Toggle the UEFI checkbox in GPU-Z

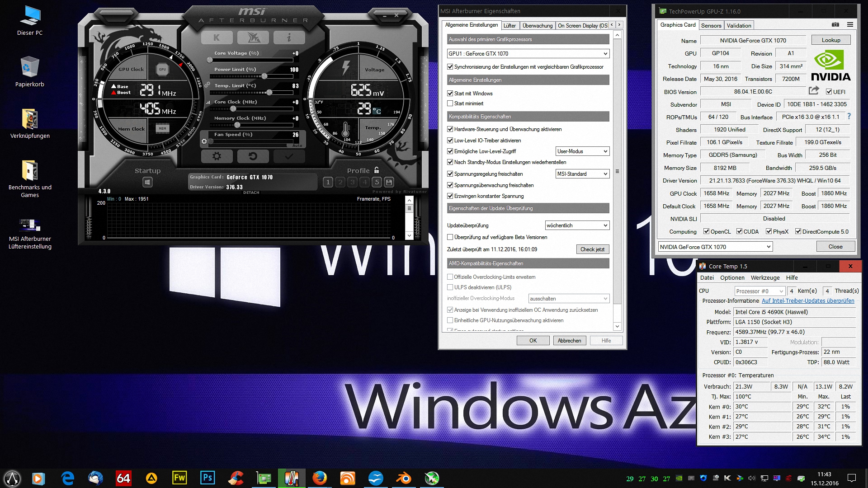point(829,92)
